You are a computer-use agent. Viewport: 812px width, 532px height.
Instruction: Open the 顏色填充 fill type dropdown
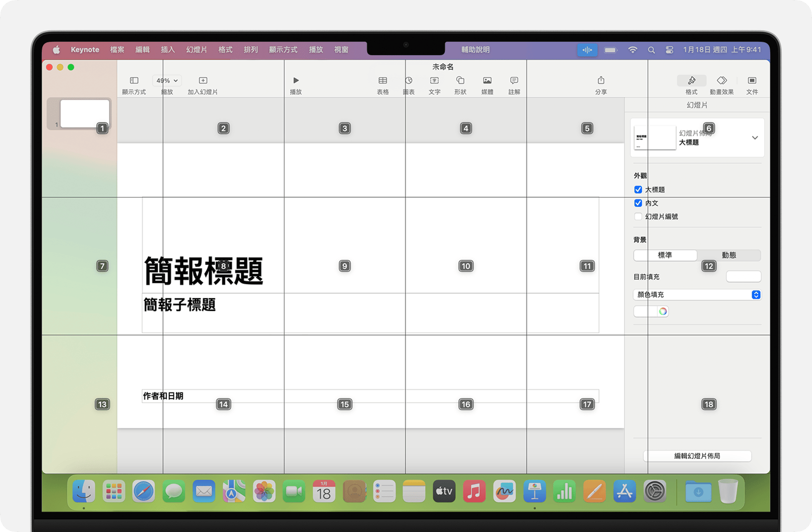click(x=697, y=295)
